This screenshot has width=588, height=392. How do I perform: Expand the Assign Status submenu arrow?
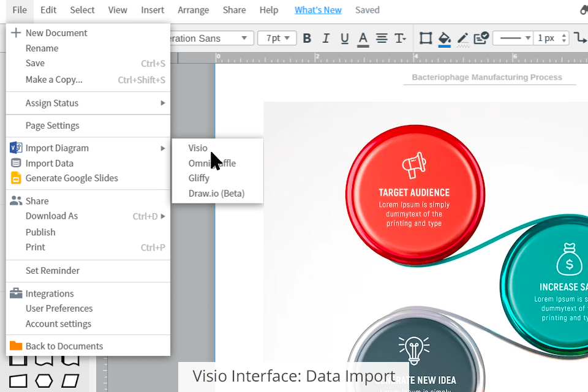[x=163, y=103]
